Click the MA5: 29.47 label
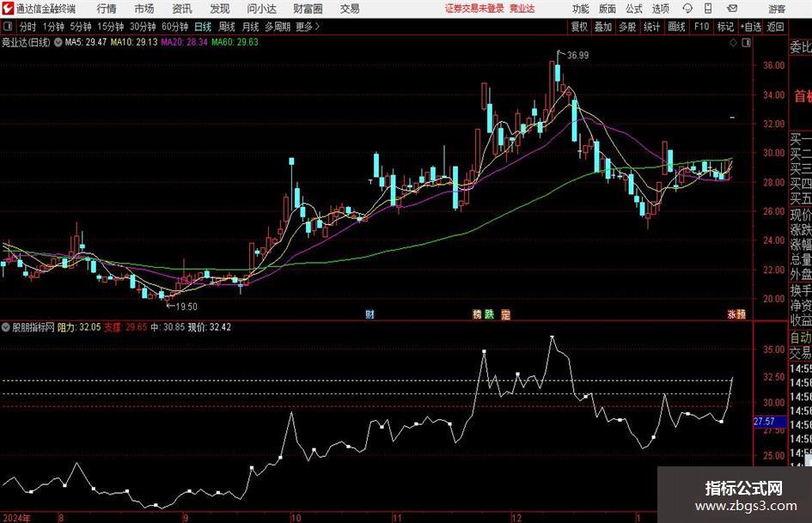The width and height of the screenshot is (812, 523). [x=85, y=42]
